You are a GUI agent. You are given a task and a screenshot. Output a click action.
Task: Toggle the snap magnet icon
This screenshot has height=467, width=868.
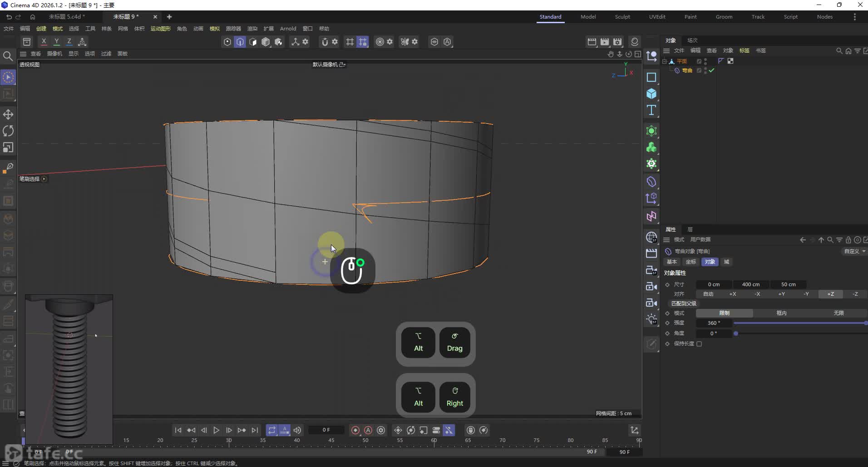tap(325, 42)
